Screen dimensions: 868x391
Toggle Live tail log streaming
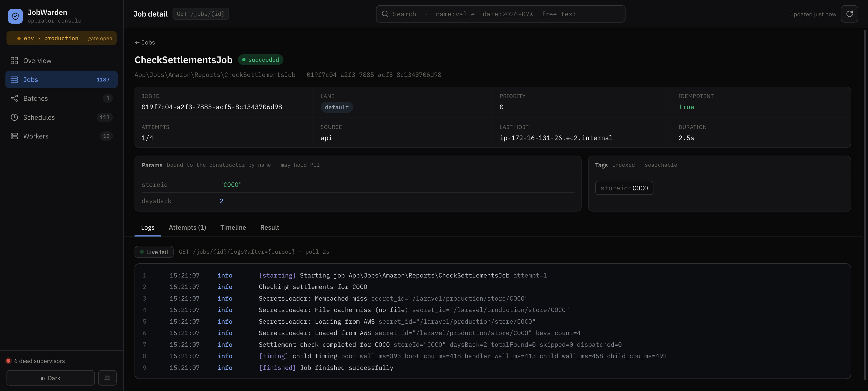tap(154, 252)
